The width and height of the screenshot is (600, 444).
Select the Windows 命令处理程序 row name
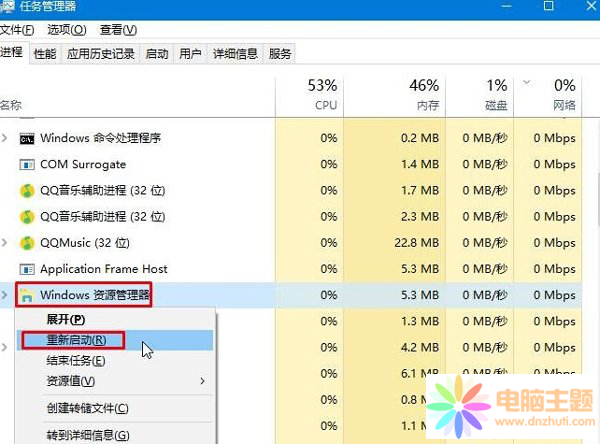point(101,138)
